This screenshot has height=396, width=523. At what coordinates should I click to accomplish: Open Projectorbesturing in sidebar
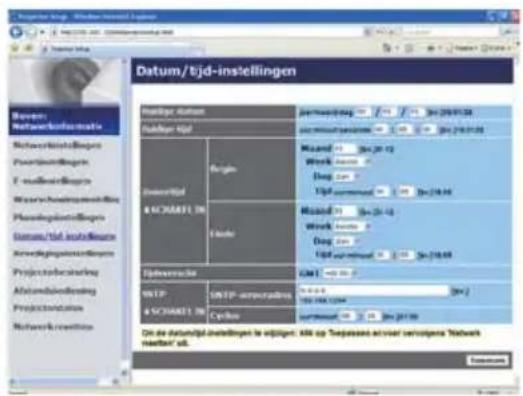pos(56,272)
